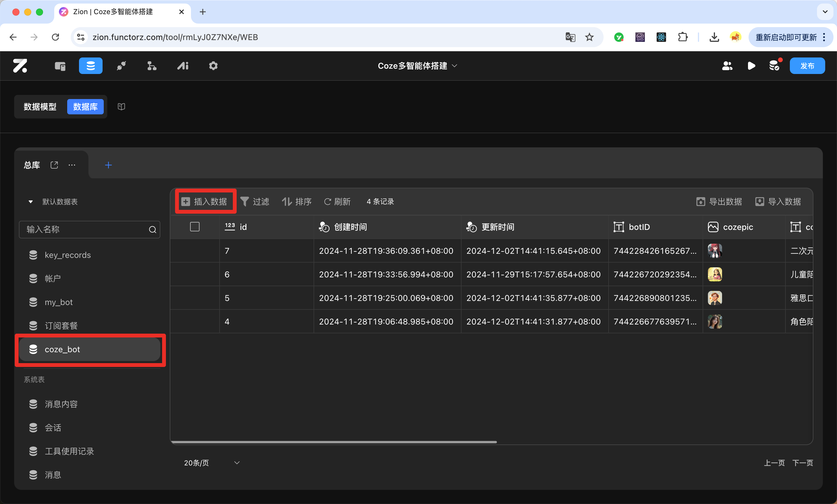Reload the page
This screenshot has height=504, width=837.
[55, 37]
